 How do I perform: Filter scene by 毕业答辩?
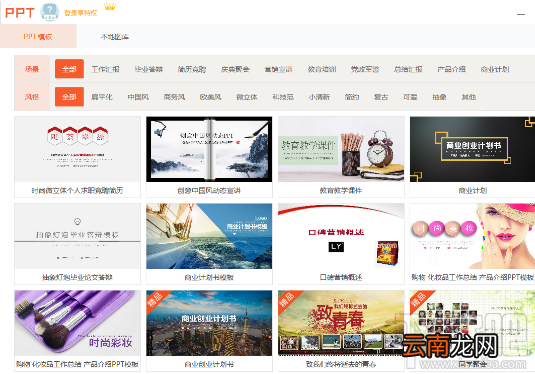[149, 69]
